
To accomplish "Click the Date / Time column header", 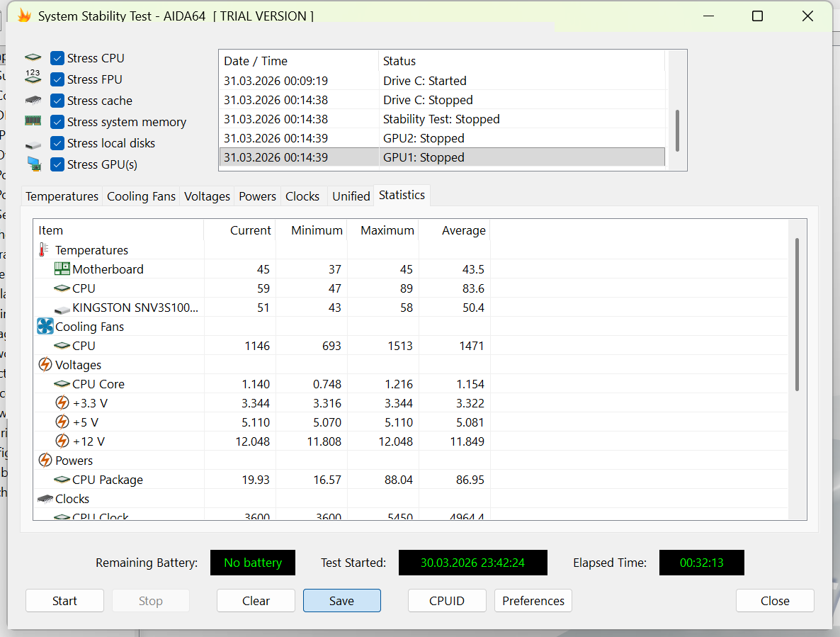I will [x=299, y=61].
